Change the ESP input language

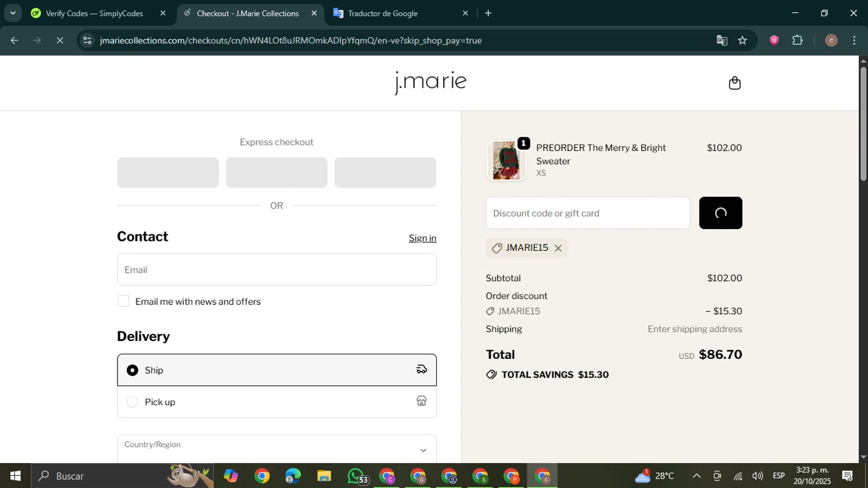[x=779, y=476]
